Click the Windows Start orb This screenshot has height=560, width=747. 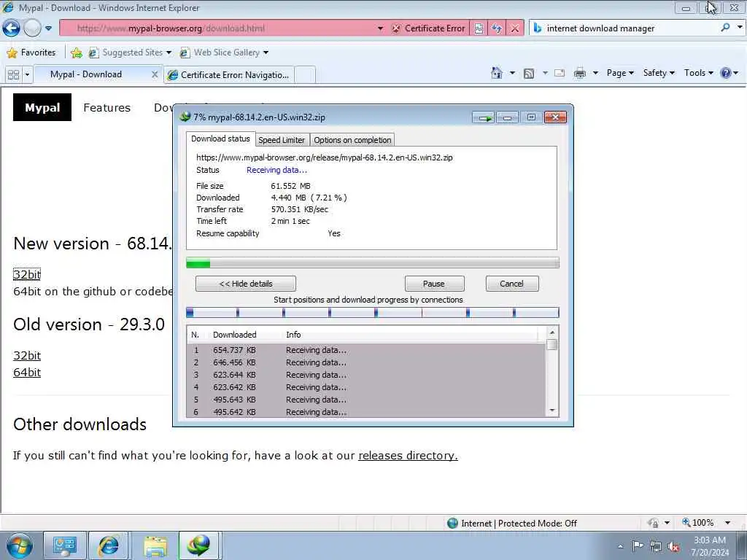point(20,545)
